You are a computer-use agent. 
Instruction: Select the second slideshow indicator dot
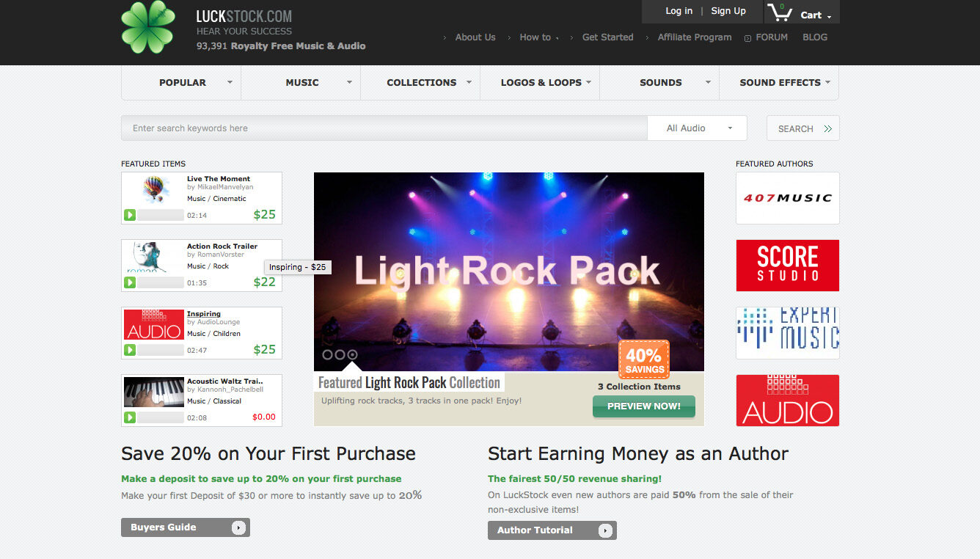point(340,355)
